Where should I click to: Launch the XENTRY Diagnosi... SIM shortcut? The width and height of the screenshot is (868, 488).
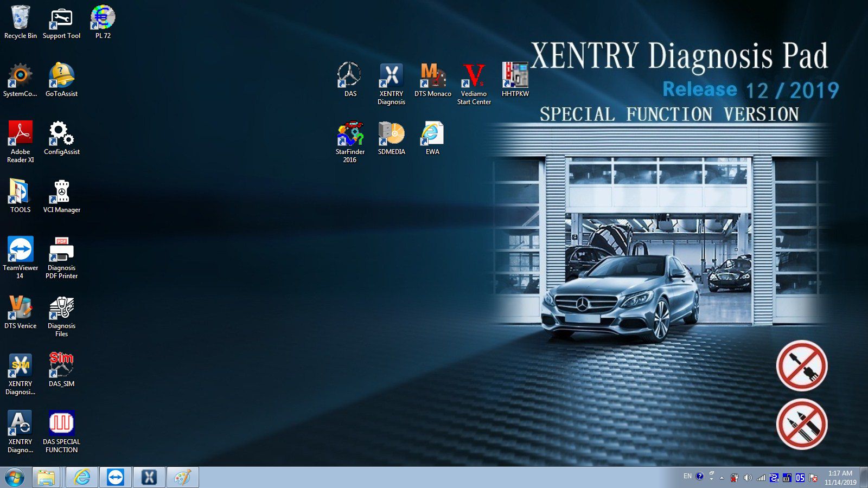pos(20,374)
